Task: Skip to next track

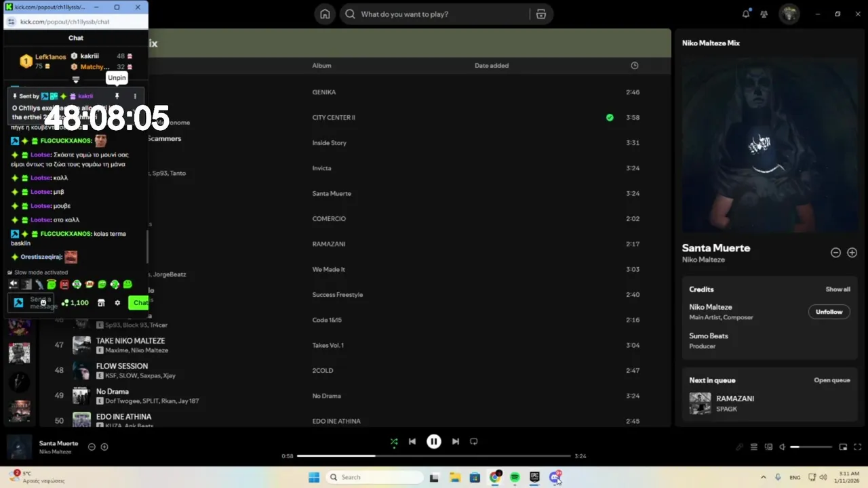Action: click(456, 441)
